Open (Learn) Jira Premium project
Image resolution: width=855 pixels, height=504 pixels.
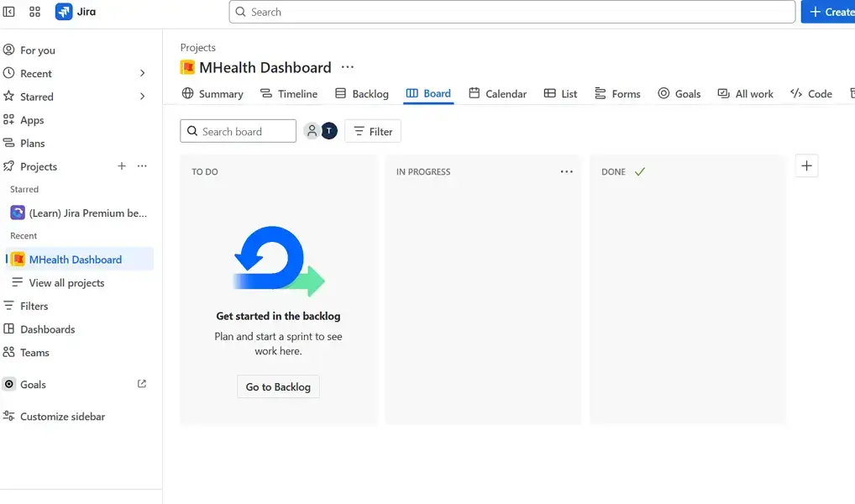point(79,213)
